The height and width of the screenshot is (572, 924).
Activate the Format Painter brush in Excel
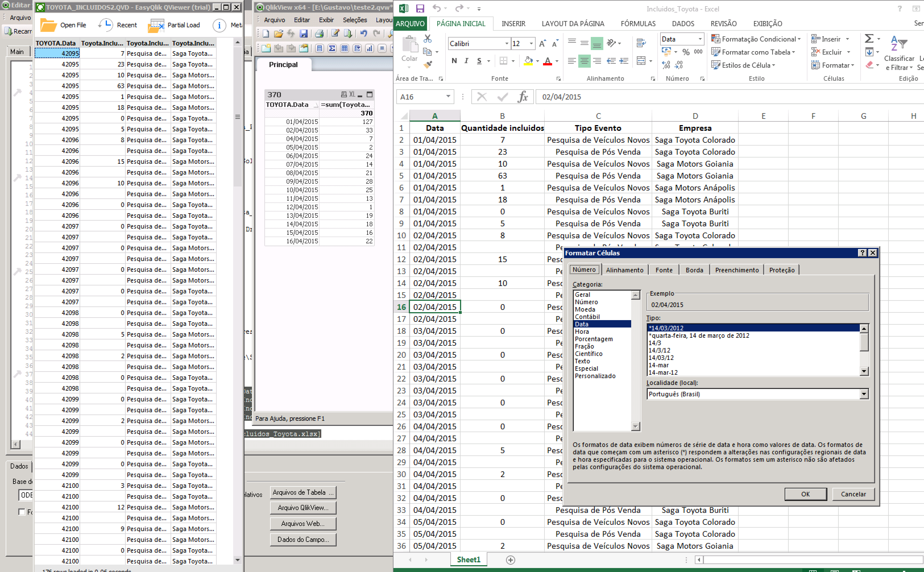(428, 65)
